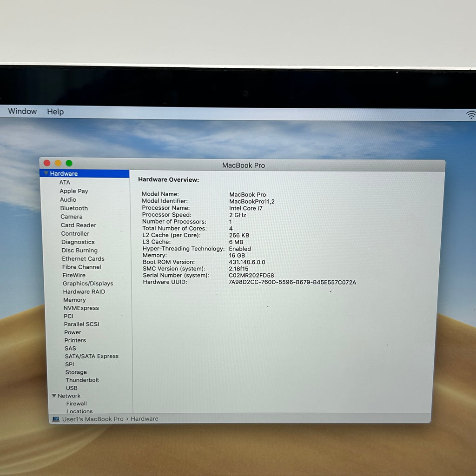Select Memory in the sidebar list

click(x=75, y=300)
